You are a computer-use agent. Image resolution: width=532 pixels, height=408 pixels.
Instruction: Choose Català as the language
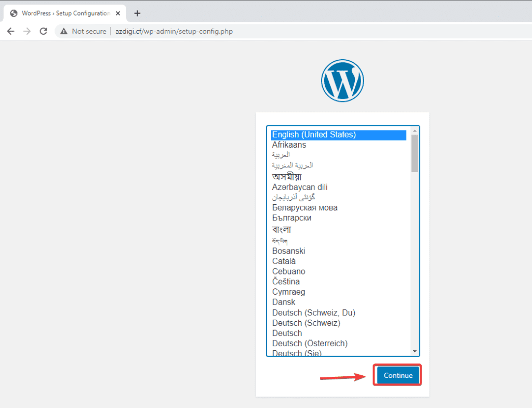pos(284,261)
